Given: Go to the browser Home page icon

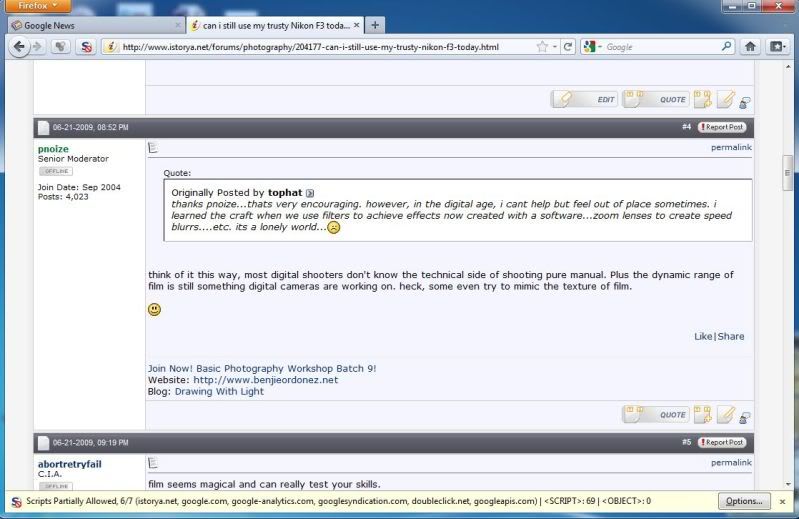Looking at the screenshot, I should 751,46.
